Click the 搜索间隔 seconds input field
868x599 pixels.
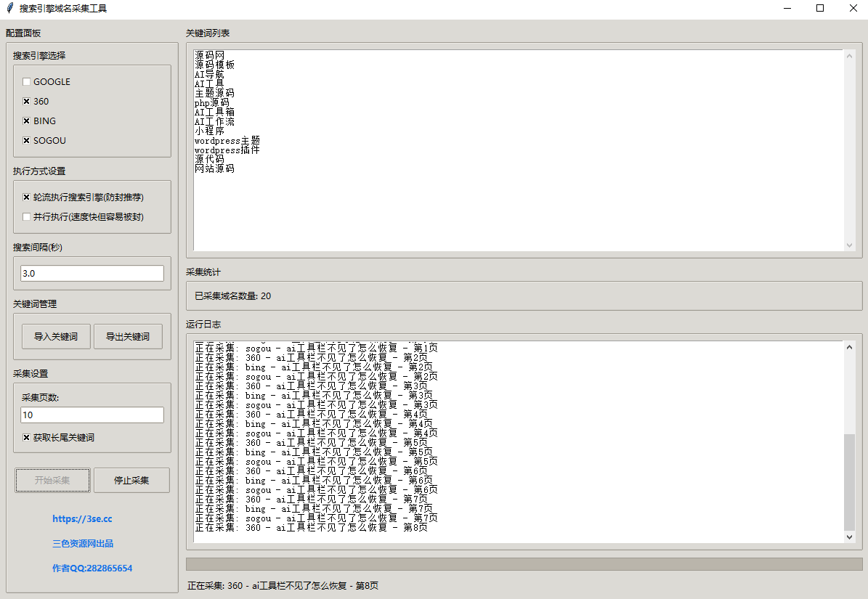click(92, 274)
